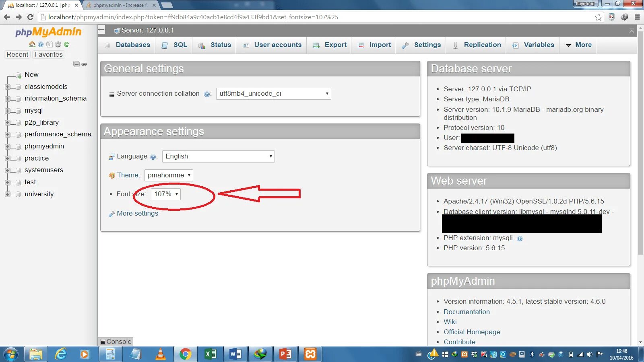644x362 pixels.
Task: Open the Windows Start menu
Action: click(x=11, y=354)
